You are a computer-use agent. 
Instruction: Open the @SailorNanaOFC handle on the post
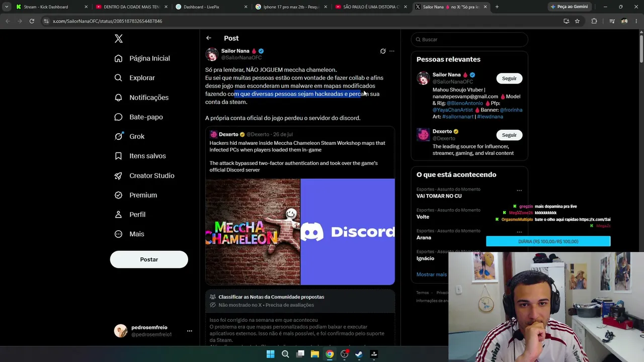click(x=242, y=58)
